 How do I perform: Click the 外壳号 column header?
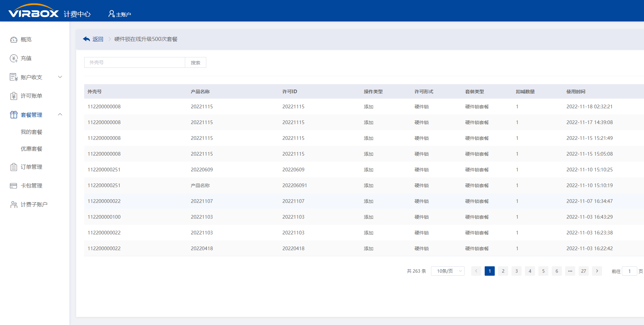tap(95, 92)
